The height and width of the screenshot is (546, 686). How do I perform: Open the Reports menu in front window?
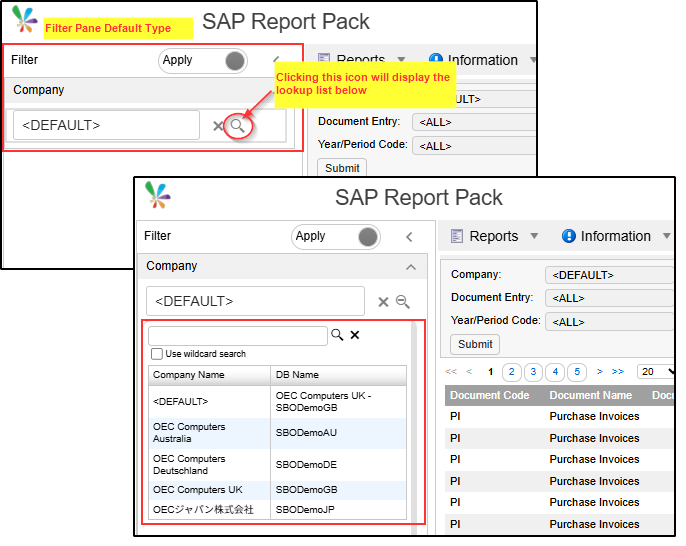click(494, 236)
